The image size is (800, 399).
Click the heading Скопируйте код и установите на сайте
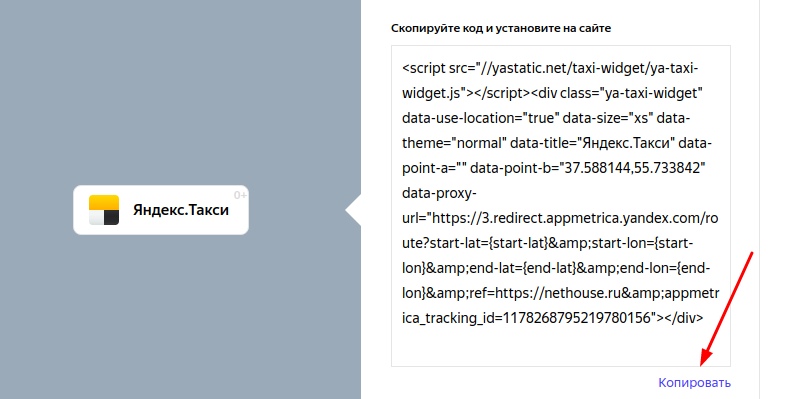[x=501, y=28]
